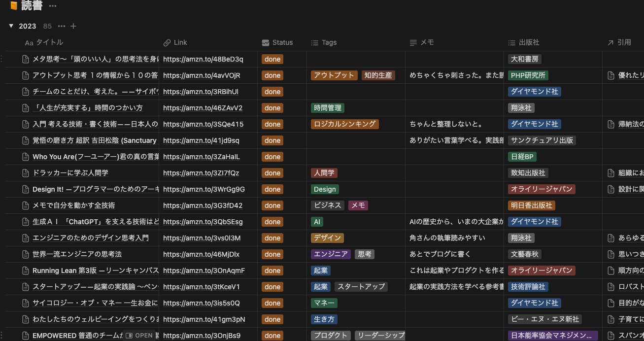
Task: Open the Link column header menu
Action: (x=180, y=42)
